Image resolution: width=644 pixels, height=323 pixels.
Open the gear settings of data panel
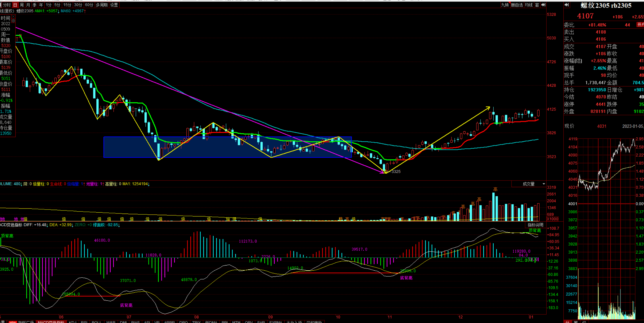pos(13,21)
